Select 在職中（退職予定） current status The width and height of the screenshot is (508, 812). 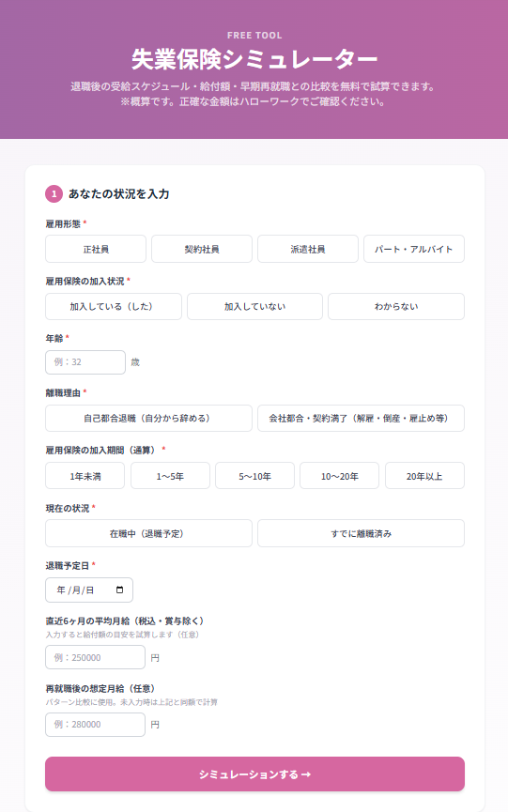click(148, 533)
